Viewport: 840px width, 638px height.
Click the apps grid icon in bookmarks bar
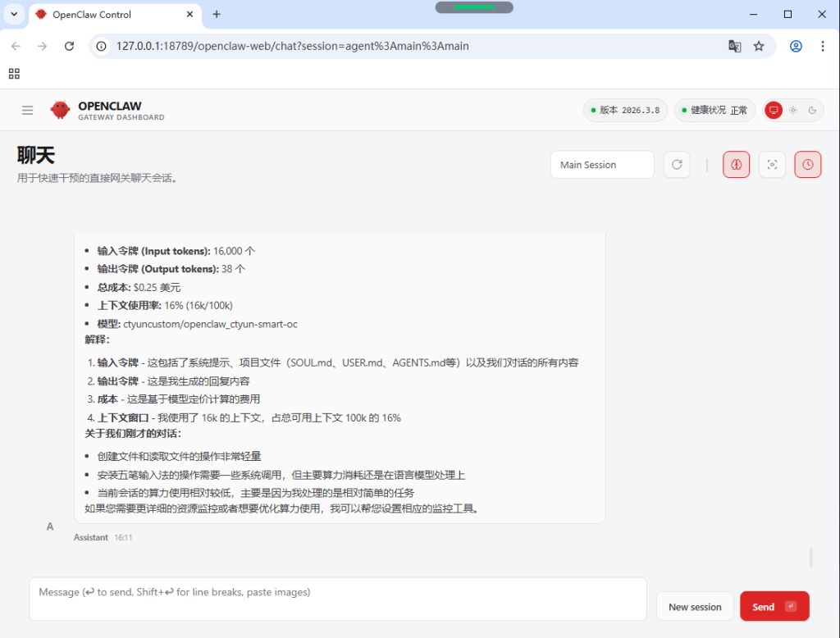(x=14, y=74)
